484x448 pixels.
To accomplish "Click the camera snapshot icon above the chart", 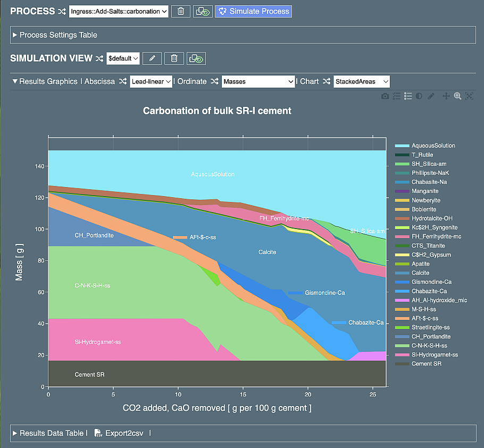I will pos(385,96).
